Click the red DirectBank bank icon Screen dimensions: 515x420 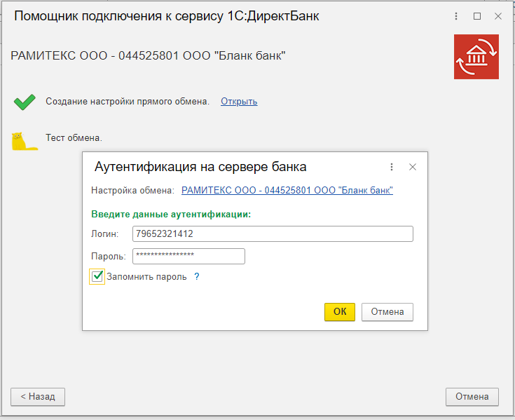(x=476, y=56)
